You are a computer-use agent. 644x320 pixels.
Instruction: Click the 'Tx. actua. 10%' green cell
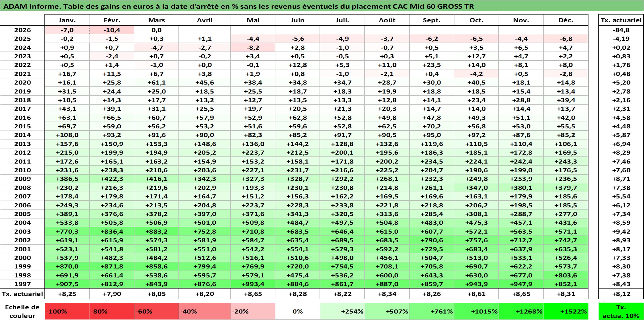[621, 311]
